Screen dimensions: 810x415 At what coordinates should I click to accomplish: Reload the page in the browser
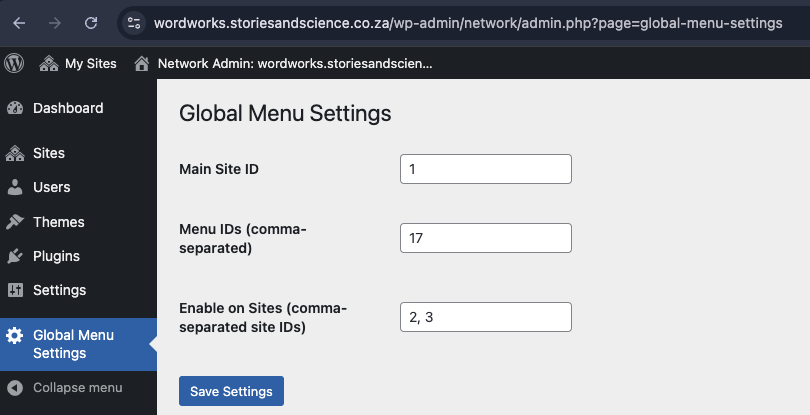pos(91,22)
